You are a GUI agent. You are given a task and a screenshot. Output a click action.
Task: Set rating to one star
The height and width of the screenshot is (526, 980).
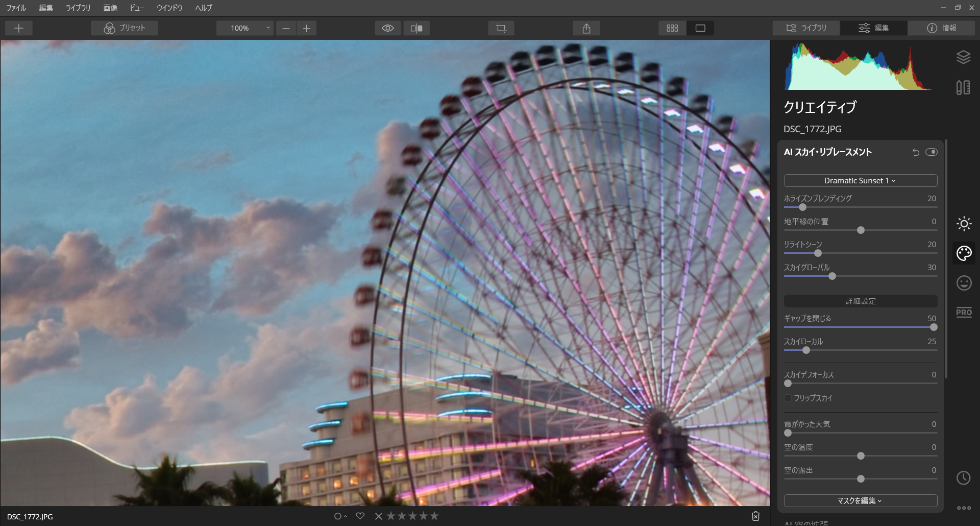click(x=391, y=516)
